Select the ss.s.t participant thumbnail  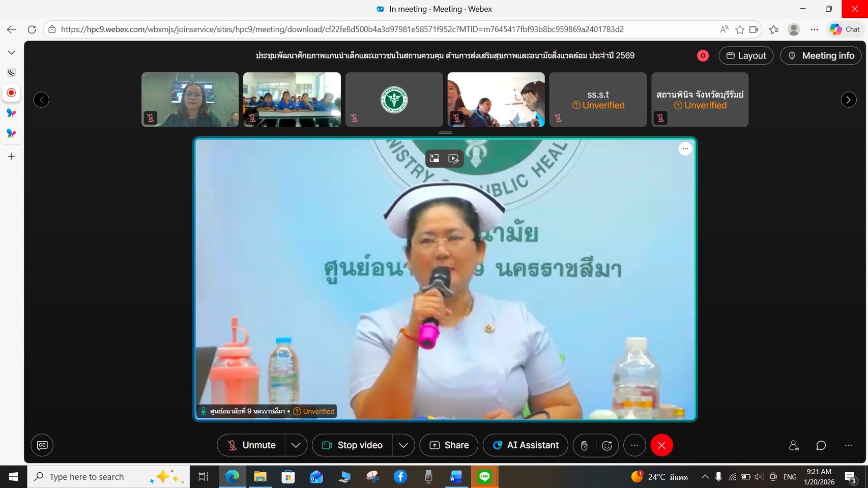coord(598,100)
